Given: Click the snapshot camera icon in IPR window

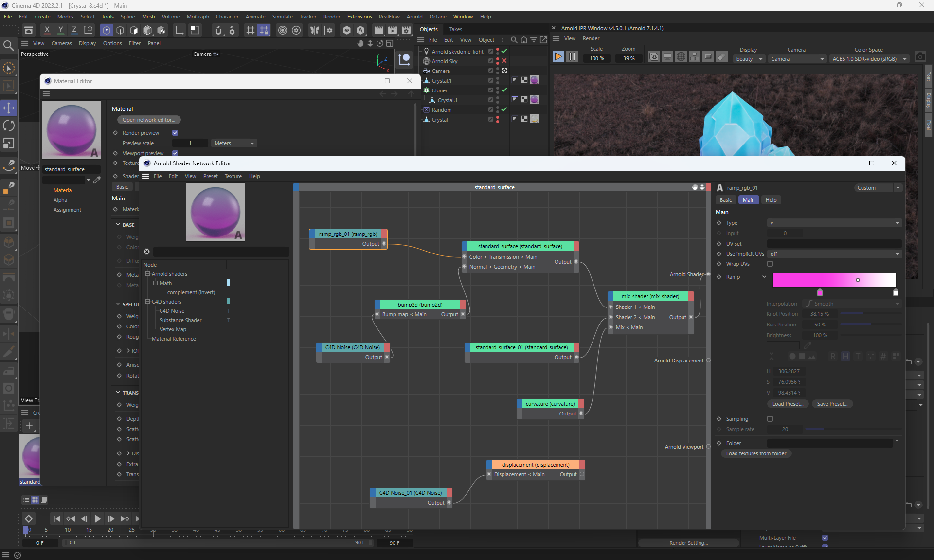Looking at the screenshot, I should point(920,57).
